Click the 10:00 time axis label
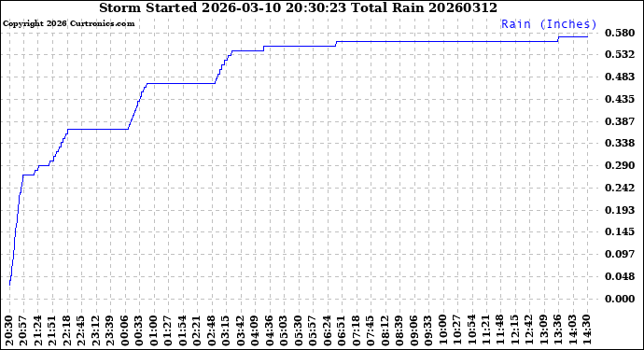The image size is (644, 350). tap(442, 330)
